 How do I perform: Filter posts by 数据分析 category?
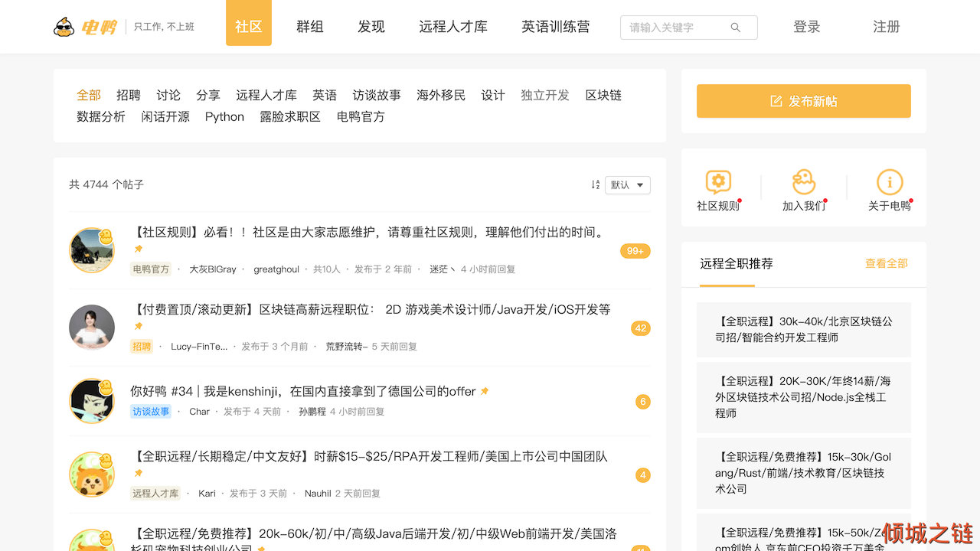click(x=101, y=116)
